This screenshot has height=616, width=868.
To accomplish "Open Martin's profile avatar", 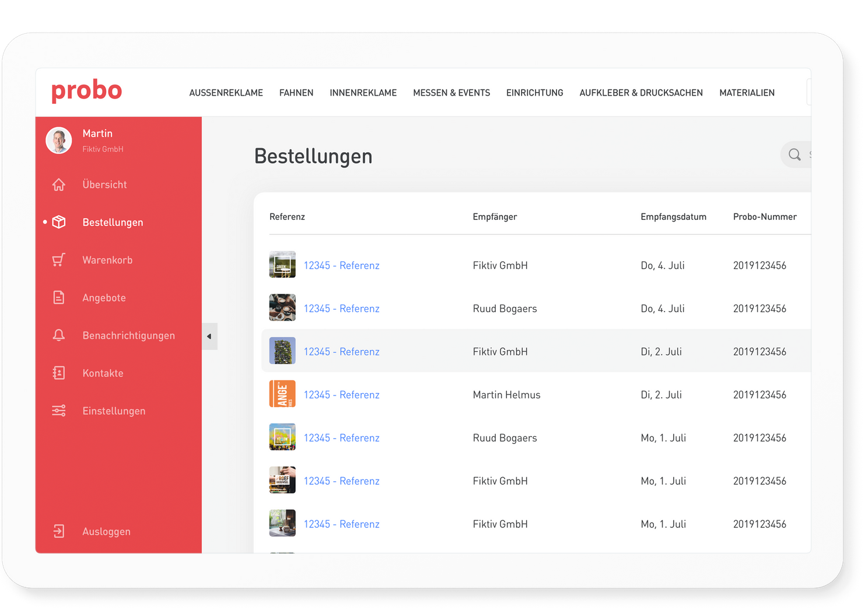I will 59,140.
